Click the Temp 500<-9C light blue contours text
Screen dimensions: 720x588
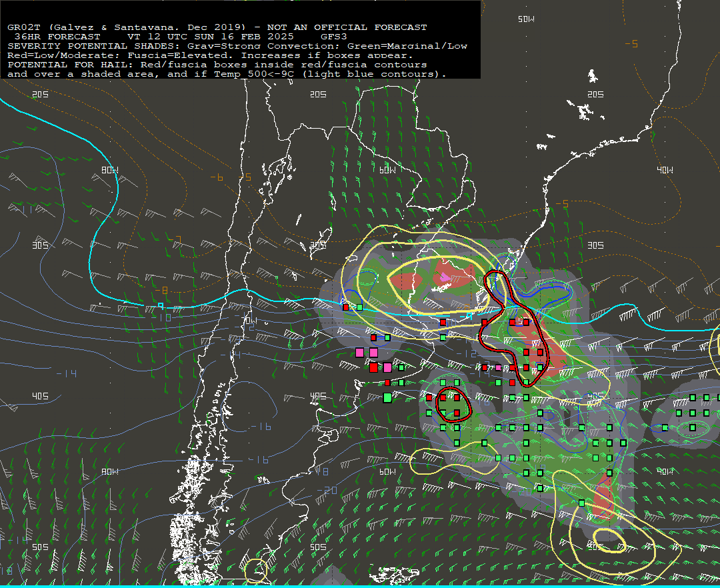tap(330, 74)
